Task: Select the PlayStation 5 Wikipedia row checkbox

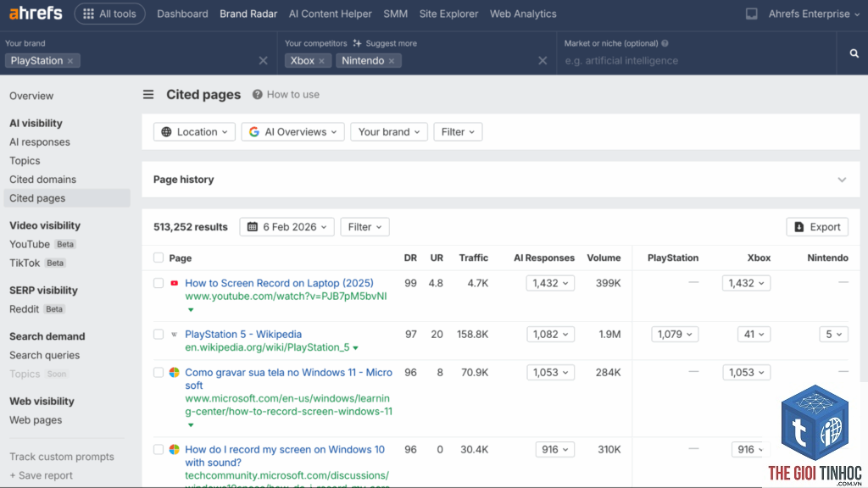Action: (159, 334)
